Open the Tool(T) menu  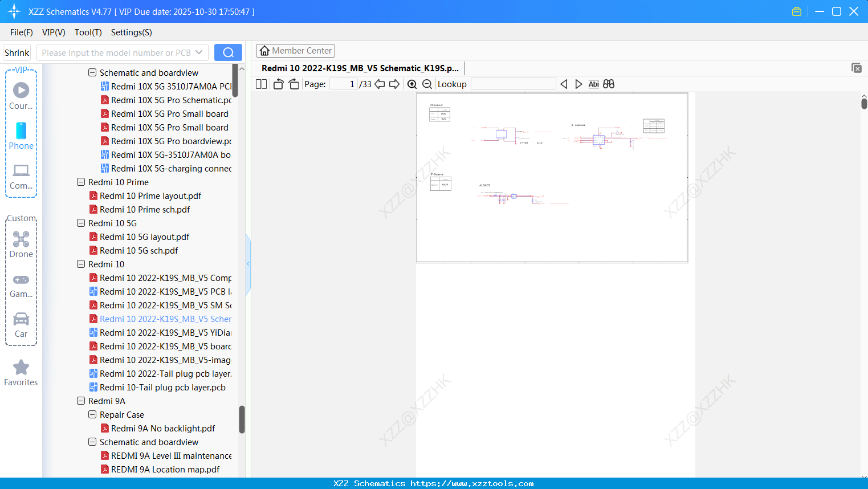coord(88,32)
